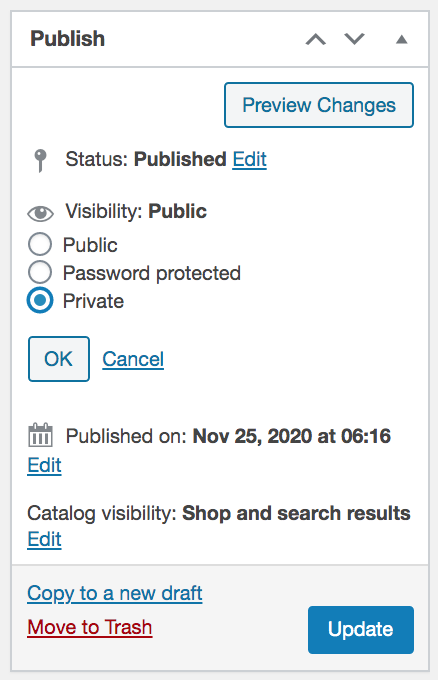Image resolution: width=438 pixels, height=680 pixels.
Task: Choose Password protected visibility option
Action: coord(40,272)
